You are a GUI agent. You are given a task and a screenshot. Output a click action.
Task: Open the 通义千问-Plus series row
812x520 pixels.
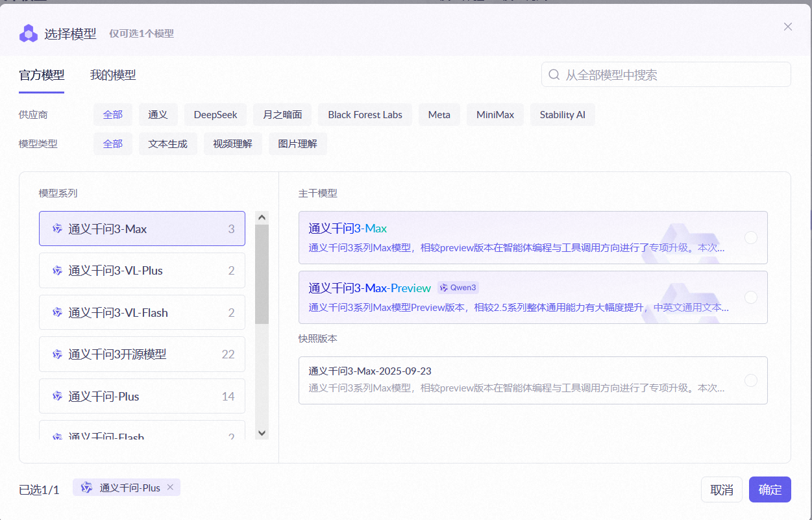tap(142, 397)
